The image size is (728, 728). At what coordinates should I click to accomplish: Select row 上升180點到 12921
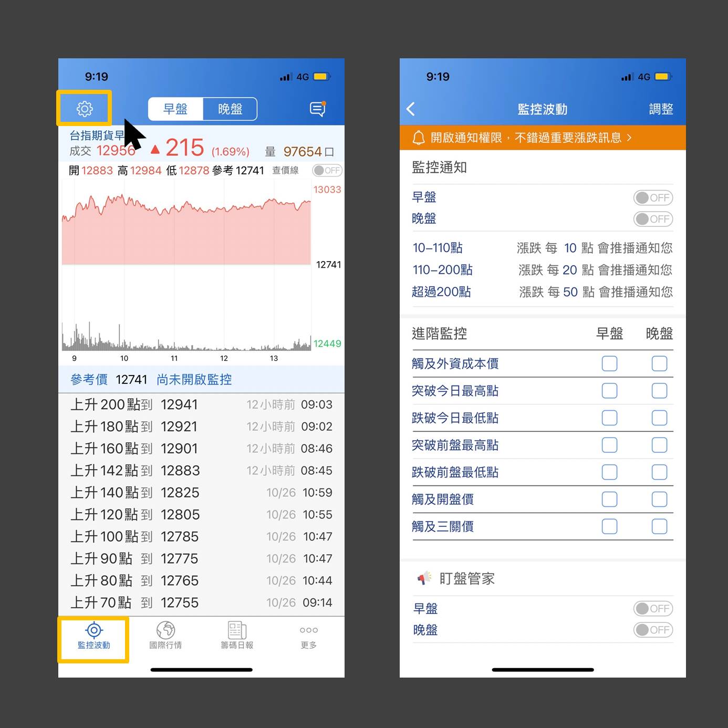tap(201, 427)
